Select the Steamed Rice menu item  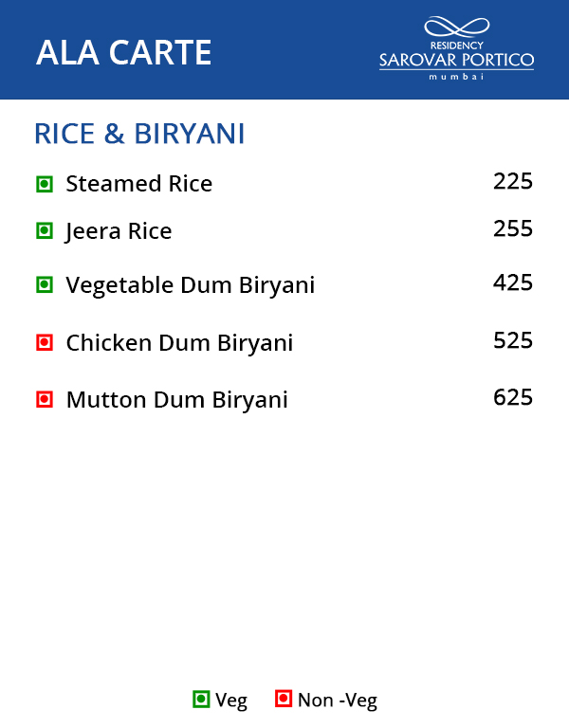tap(138, 184)
